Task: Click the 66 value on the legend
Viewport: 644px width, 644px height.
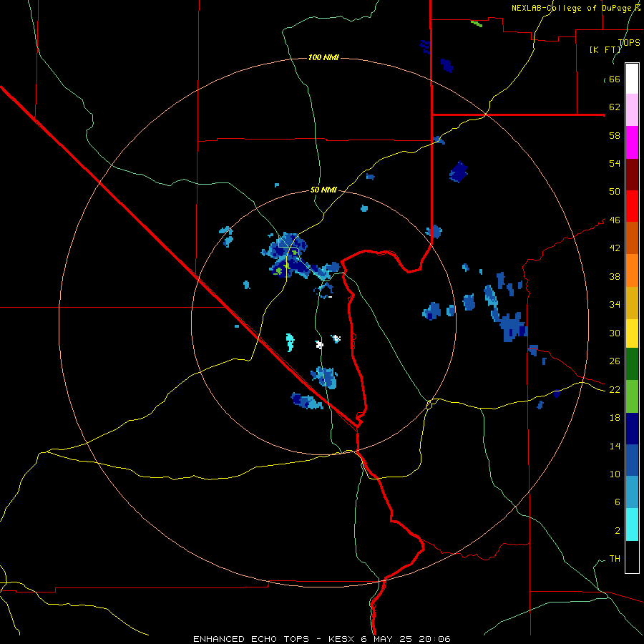Action: click(615, 79)
